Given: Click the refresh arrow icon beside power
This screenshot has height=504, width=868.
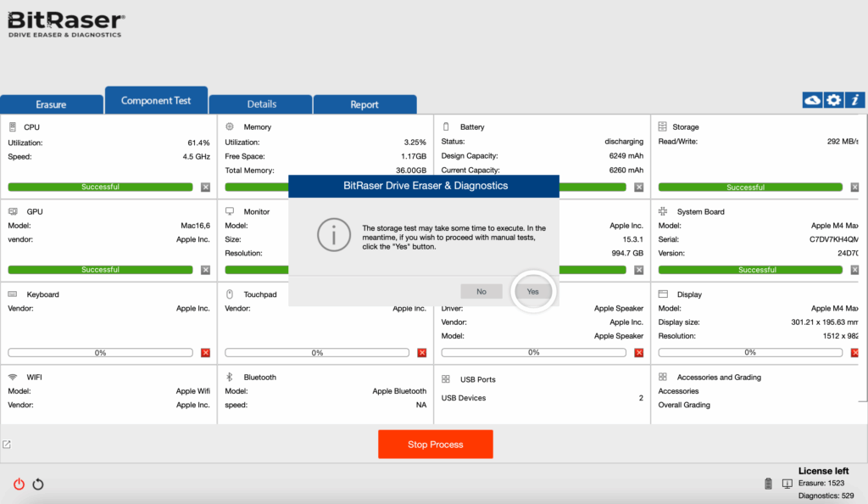Looking at the screenshot, I should click(x=38, y=484).
